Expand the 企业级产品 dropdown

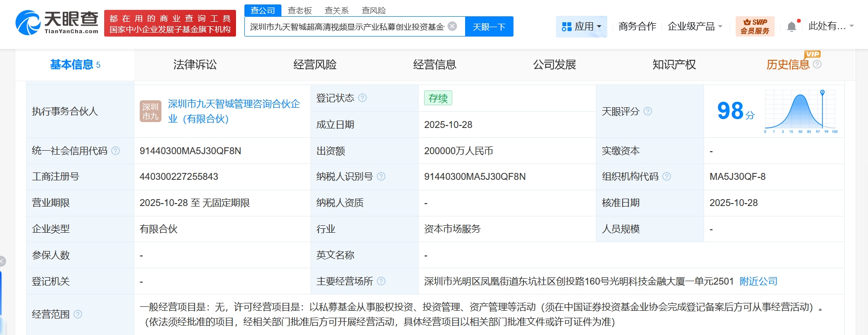(695, 26)
